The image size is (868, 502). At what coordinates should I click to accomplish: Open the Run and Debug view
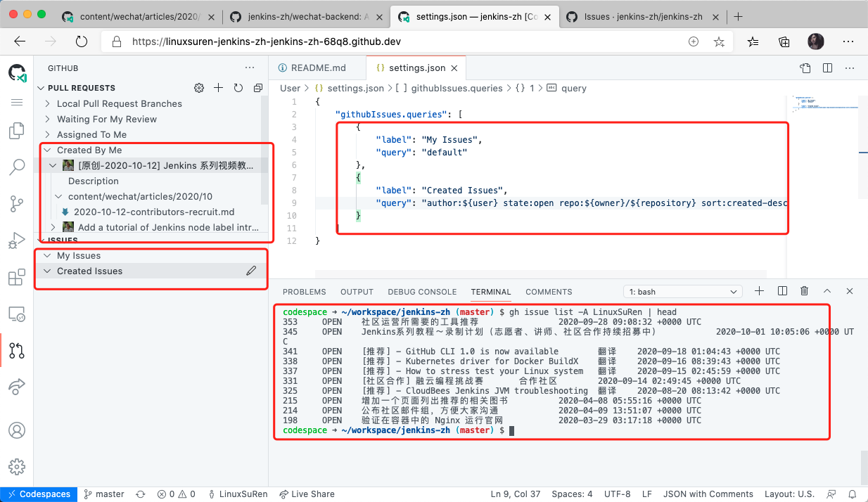[17, 241]
